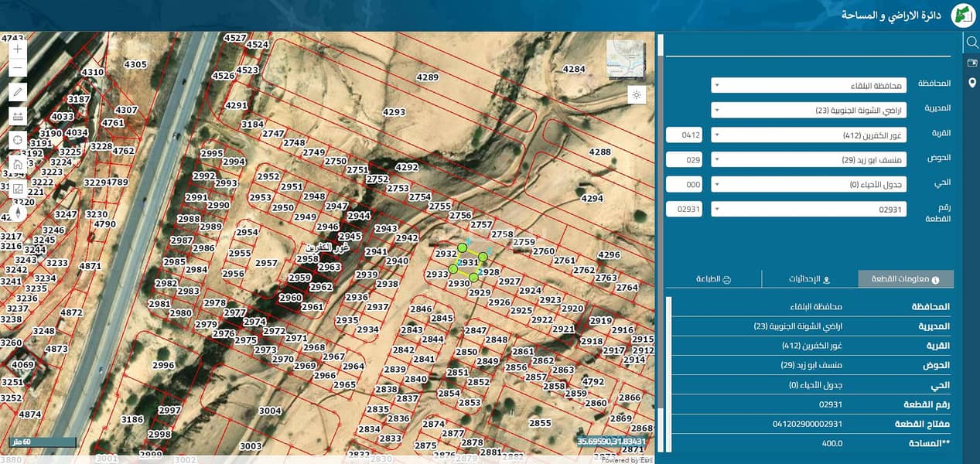Select parcel 3186 on the map
The width and height of the screenshot is (980, 464).
click(132, 419)
